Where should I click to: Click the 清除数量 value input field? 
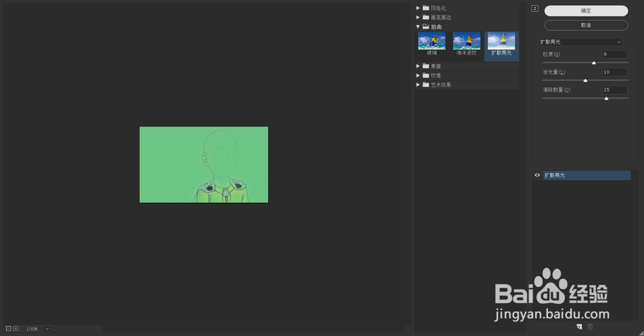(615, 90)
